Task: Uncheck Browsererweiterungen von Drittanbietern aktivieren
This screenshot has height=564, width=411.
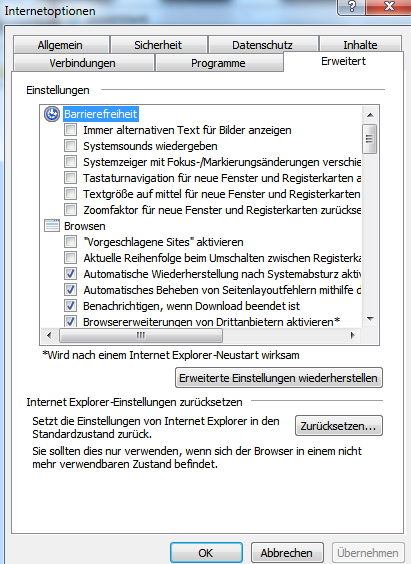Action: pos(70,321)
